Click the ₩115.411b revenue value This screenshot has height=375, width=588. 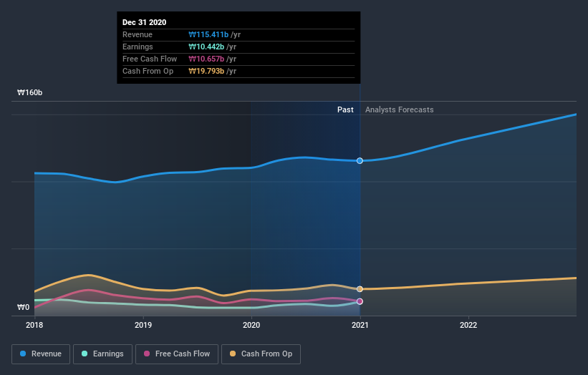tap(208, 34)
